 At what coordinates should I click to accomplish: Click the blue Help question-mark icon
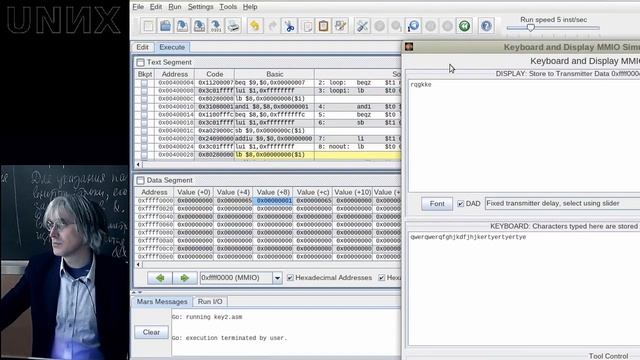pos(486,26)
